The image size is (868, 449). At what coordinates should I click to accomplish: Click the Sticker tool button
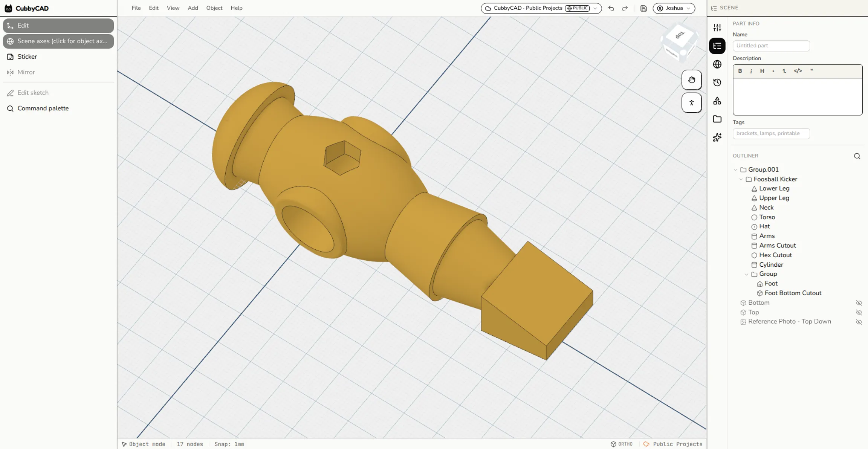point(58,57)
